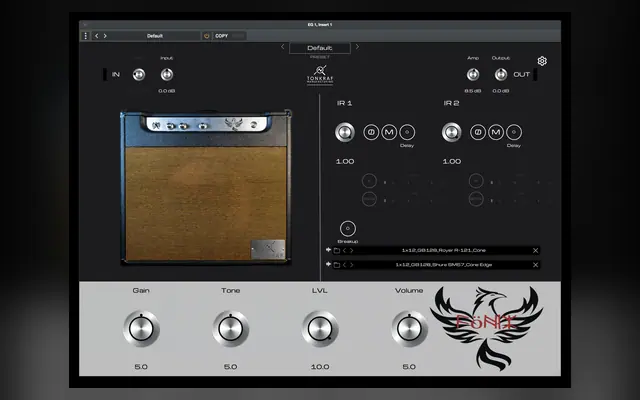Open folder icon for Shure SM57 slot
Viewport: 640px width, 400px height.
click(x=337, y=265)
